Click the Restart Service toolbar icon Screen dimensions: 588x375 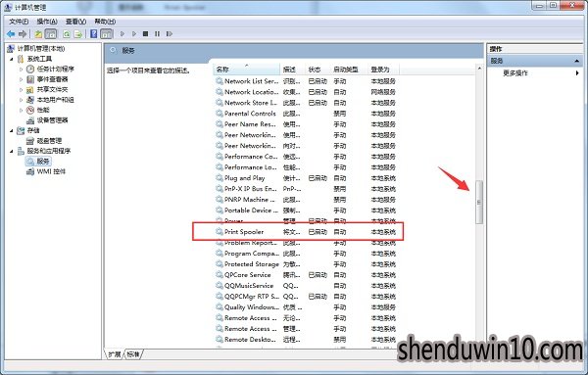170,34
